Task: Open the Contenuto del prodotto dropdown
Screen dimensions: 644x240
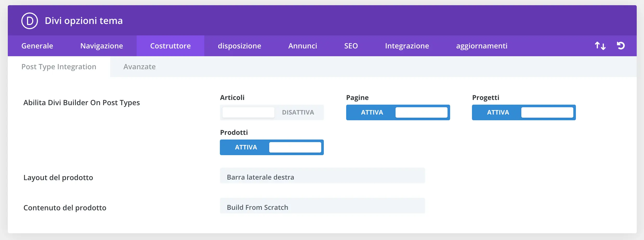Action: pyautogui.click(x=322, y=207)
